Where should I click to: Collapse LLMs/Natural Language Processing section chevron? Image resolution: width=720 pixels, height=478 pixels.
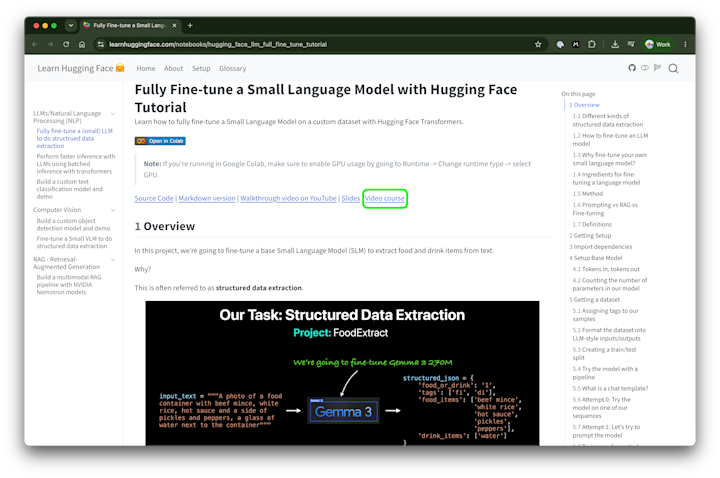113,113
